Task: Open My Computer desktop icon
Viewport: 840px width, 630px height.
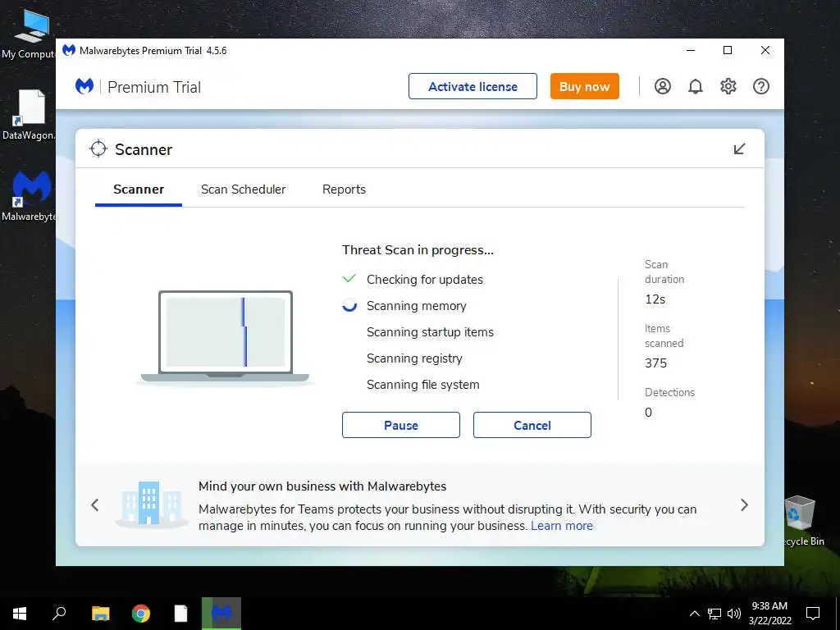Action: tap(28, 34)
